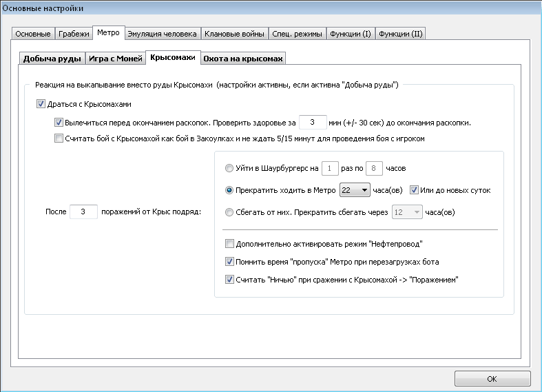Enable Дополнительно активировать режим Нефтепровод
Image resolution: width=542 pixels, height=392 pixels.
[x=229, y=244]
